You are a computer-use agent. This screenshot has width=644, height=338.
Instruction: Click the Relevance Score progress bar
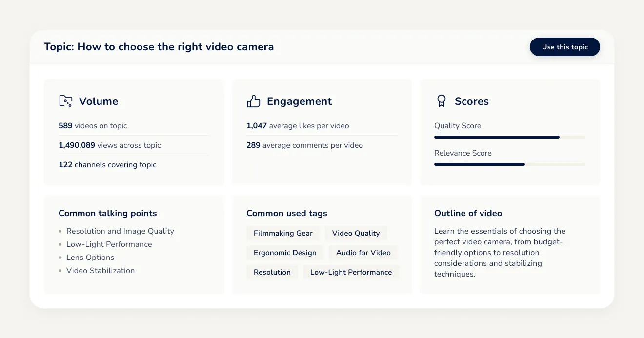pyautogui.click(x=509, y=164)
